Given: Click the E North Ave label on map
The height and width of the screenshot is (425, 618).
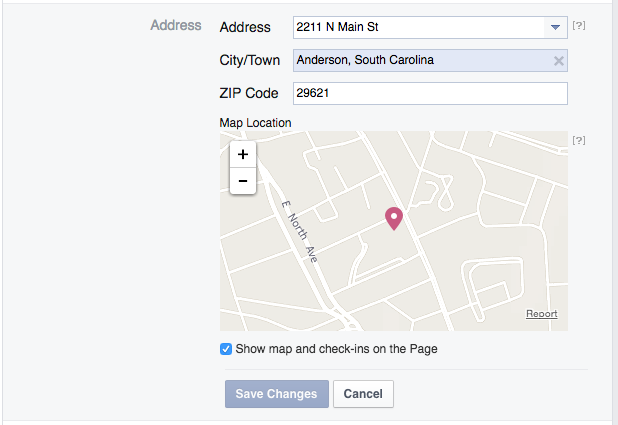Looking at the screenshot, I should [299, 231].
